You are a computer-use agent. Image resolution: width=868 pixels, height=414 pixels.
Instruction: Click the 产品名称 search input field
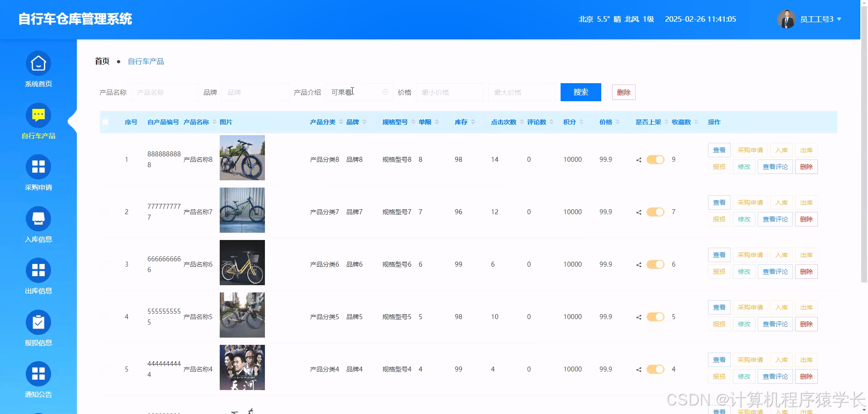pos(165,92)
